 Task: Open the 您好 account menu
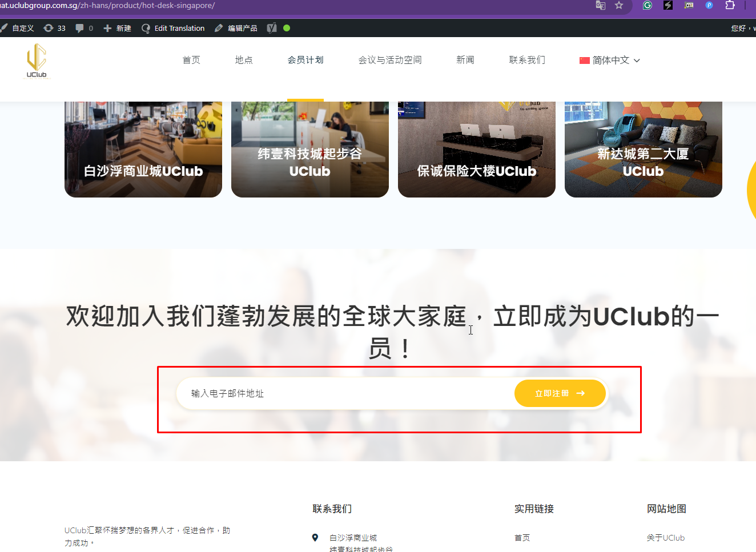743,28
